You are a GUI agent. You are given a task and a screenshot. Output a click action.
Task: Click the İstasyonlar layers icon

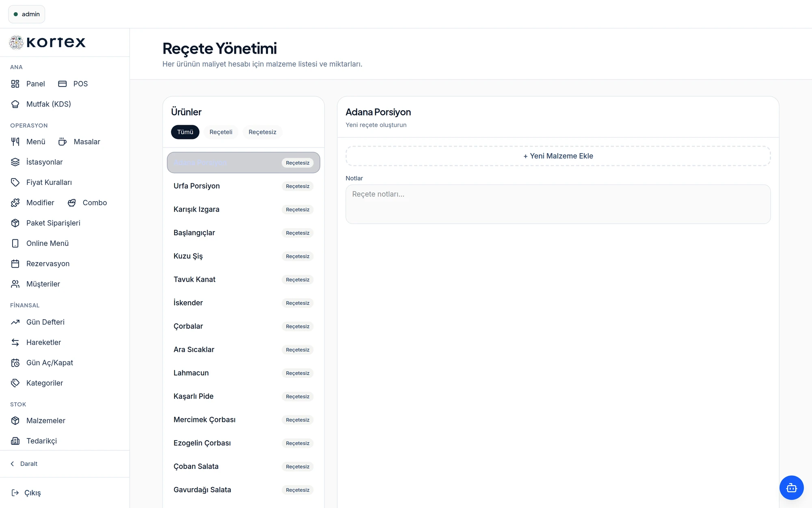(15, 162)
